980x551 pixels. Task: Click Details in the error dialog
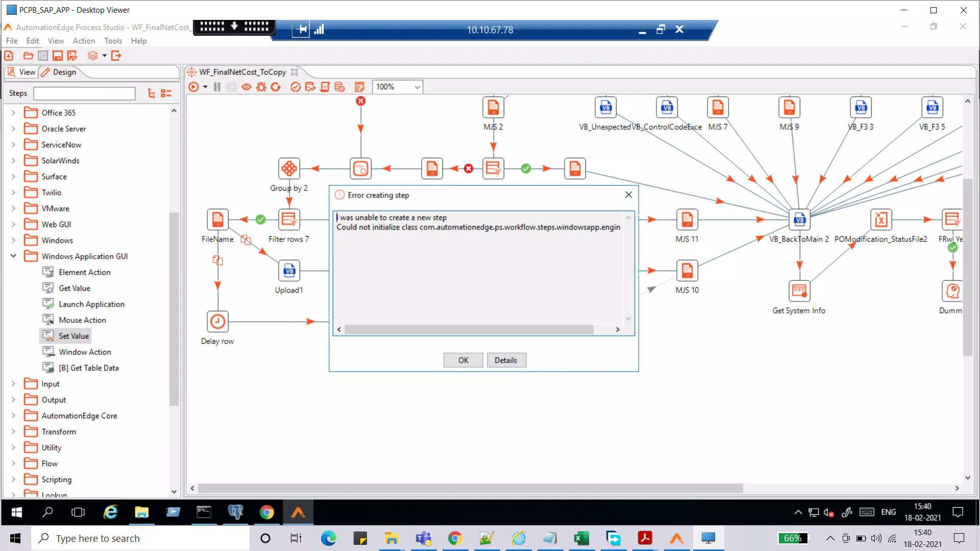coord(506,360)
